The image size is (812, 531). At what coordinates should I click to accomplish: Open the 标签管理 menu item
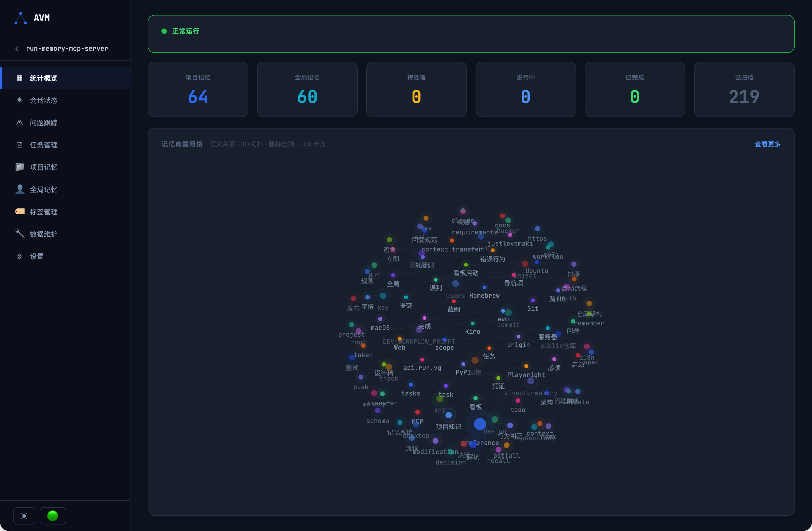tap(65, 212)
